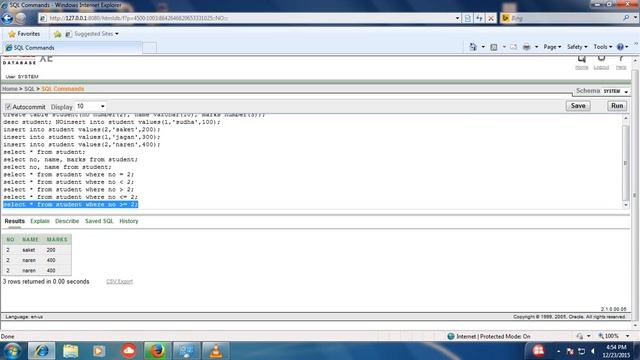Click the 'select * from student;' line

click(x=44, y=152)
